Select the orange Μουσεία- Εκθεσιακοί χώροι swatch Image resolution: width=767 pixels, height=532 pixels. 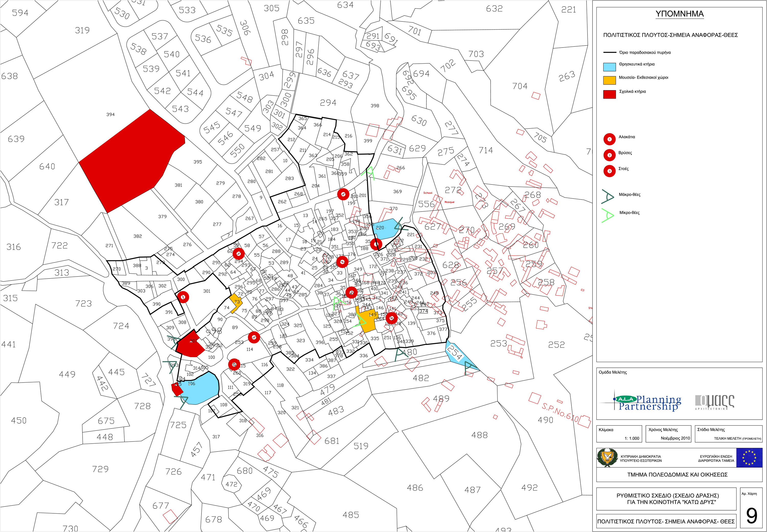609,80
